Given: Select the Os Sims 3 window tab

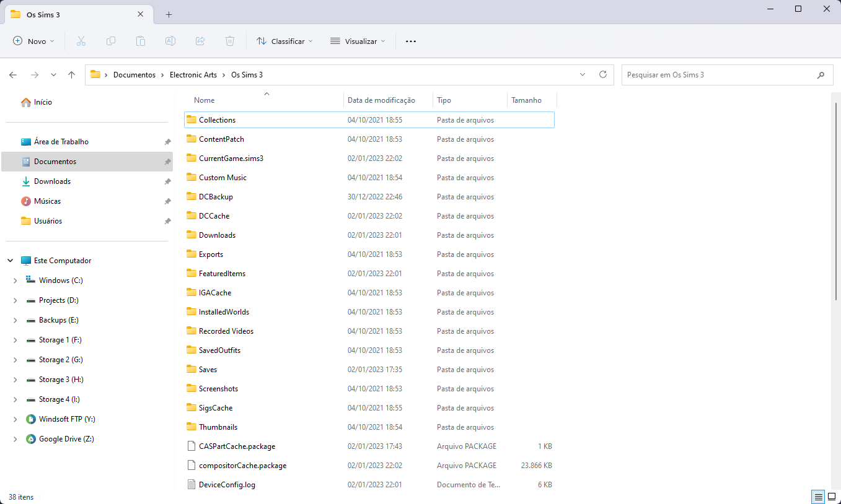Looking at the screenshot, I should (x=77, y=14).
